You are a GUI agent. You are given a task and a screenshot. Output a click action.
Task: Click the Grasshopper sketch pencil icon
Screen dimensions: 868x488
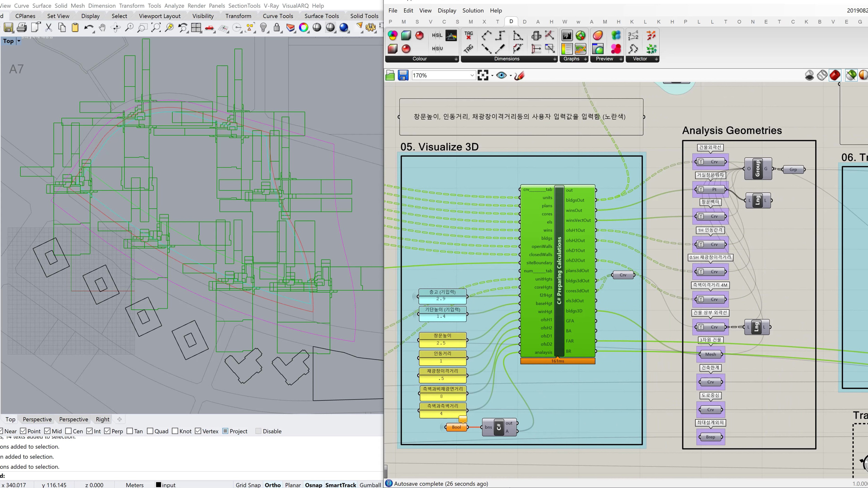click(519, 75)
